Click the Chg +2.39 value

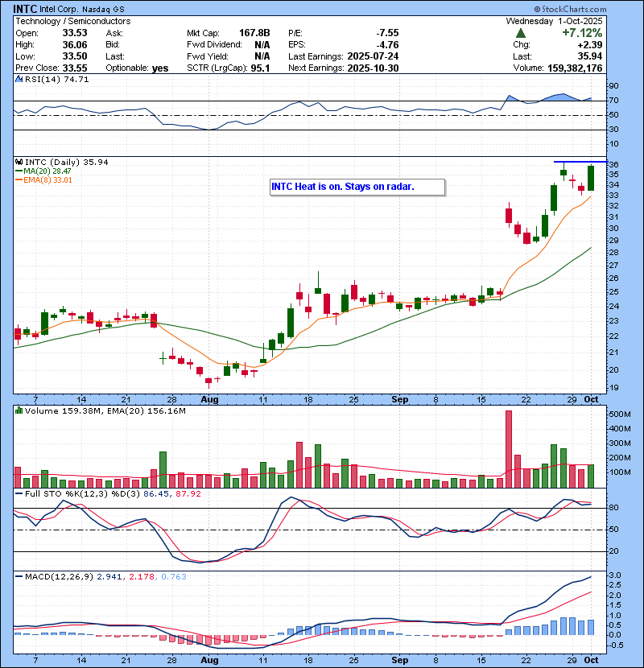pos(590,45)
